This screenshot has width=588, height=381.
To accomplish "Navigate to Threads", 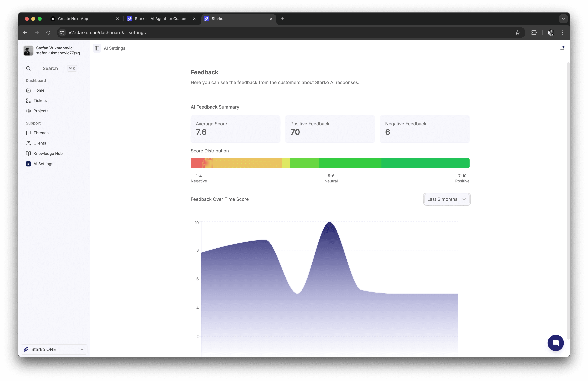I will [41, 133].
